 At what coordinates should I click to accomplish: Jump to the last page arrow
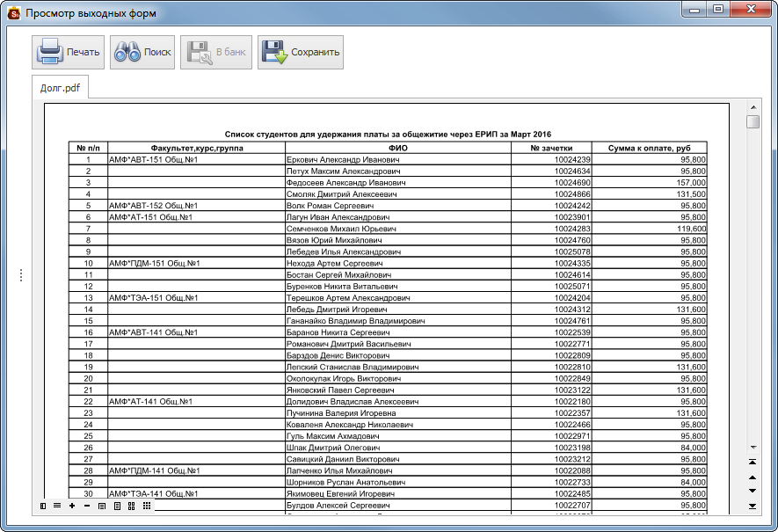tap(753, 506)
